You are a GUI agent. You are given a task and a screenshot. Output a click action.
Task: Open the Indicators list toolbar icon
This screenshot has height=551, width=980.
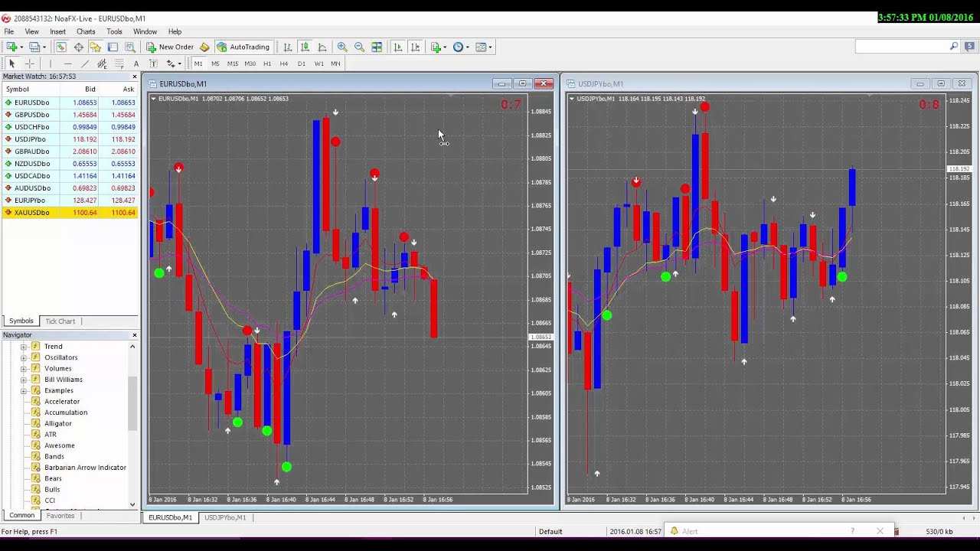click(x=437, y=47)
